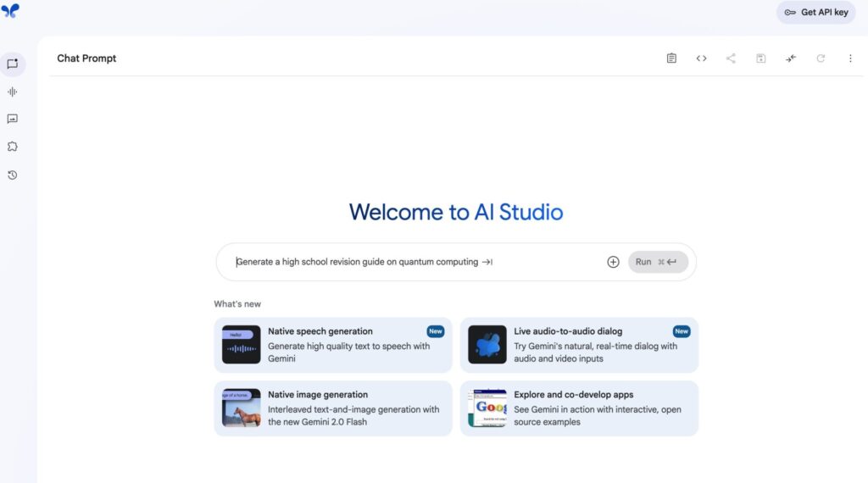The image size is (868, 483).
Task: Click the tab arrow icon after the prompt suggestion
Action: click(487, 262)
